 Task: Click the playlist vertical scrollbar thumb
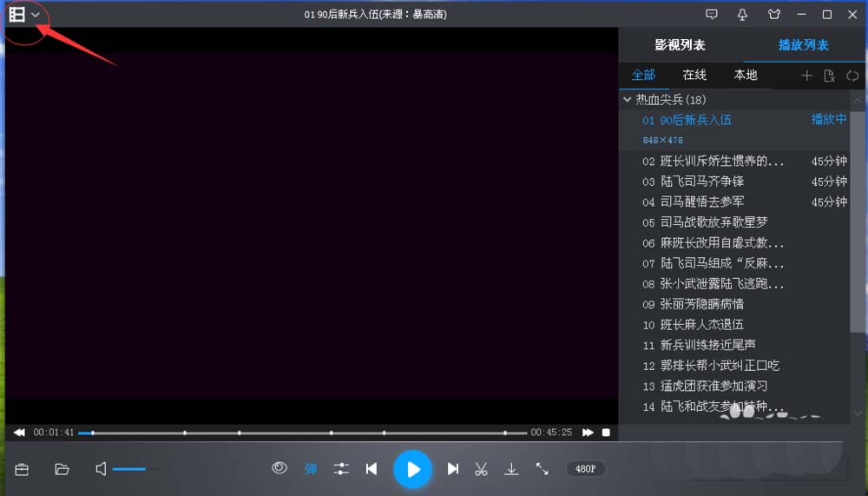tap(858, 222)
